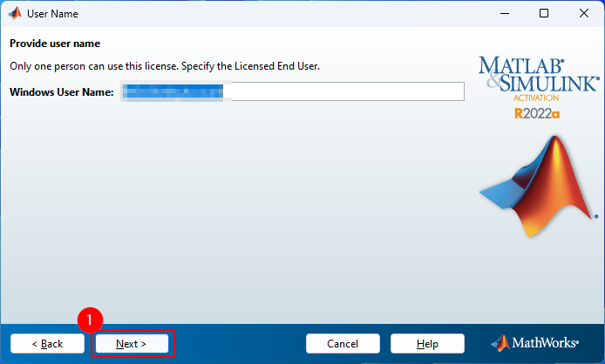Minimize the User Name window
This screenshot has height=364, width=605.
(505, 13)
